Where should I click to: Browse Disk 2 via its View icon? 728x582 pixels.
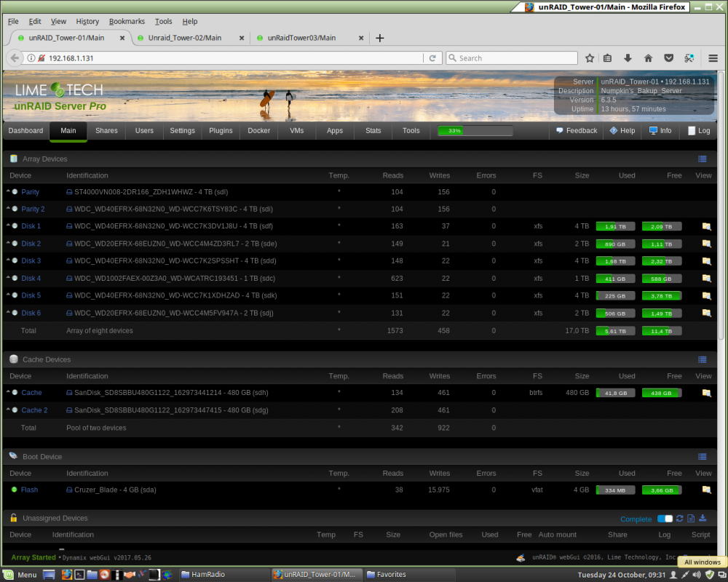(706, 244)
